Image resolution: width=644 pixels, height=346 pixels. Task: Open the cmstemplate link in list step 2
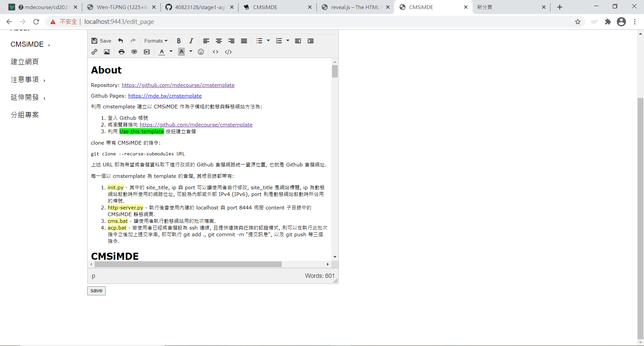click(x=196, y=125)
